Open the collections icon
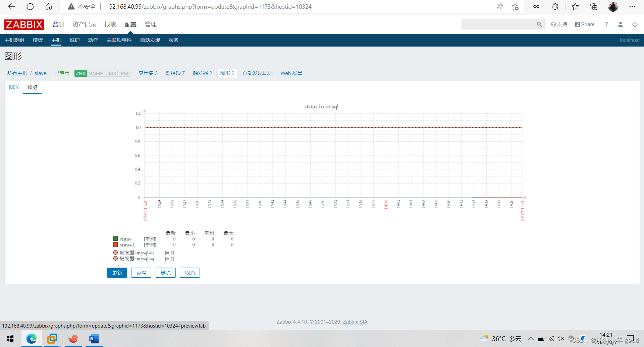Screen dimensions: 644x347 point(594,7)
